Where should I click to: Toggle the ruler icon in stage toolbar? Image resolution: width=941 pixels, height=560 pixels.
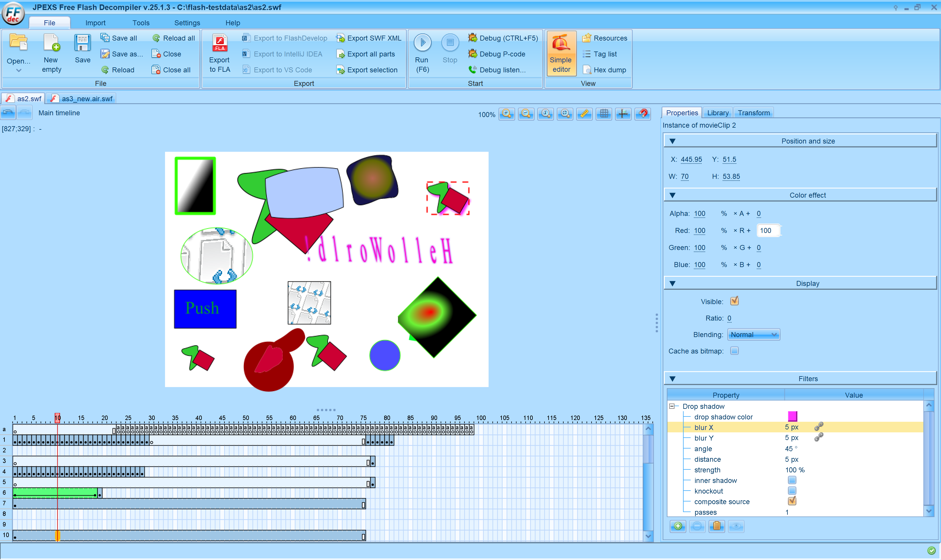[584, 114]
